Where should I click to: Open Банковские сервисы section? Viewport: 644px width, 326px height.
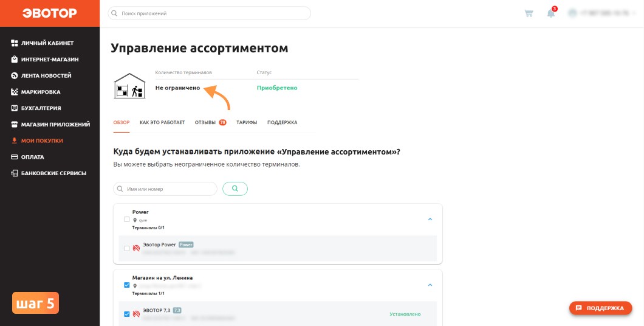click(x=54, y=173)
